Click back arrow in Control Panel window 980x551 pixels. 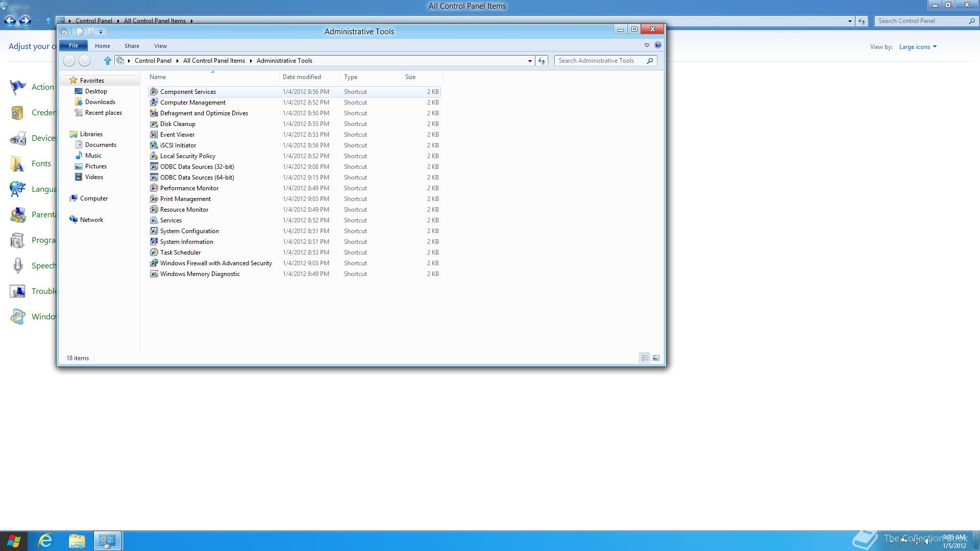pyautogui.click(x=10, y=21)
